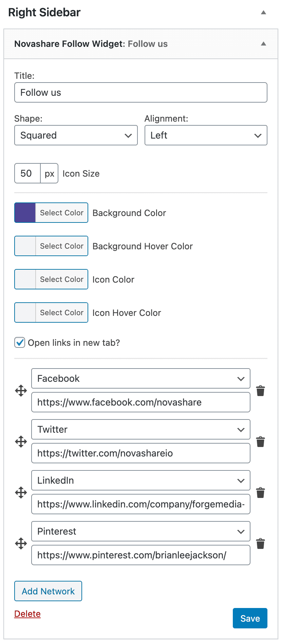Click the trash icon next to LinkedIn entry

pyautogui.click(x=260, y=493)
